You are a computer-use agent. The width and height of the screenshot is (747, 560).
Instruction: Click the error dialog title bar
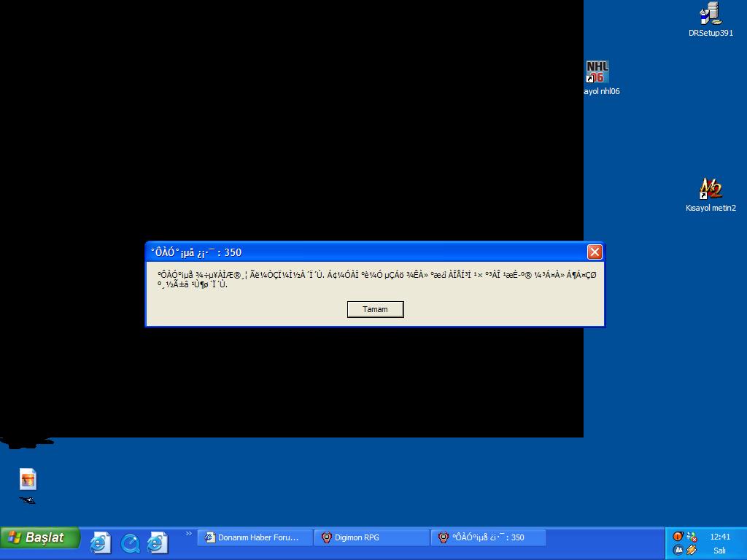point(365,252)
